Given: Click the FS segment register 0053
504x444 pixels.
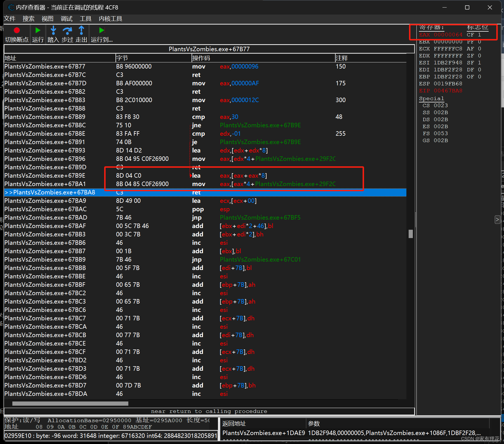Looking at the screenshot, I should [441, 133].
